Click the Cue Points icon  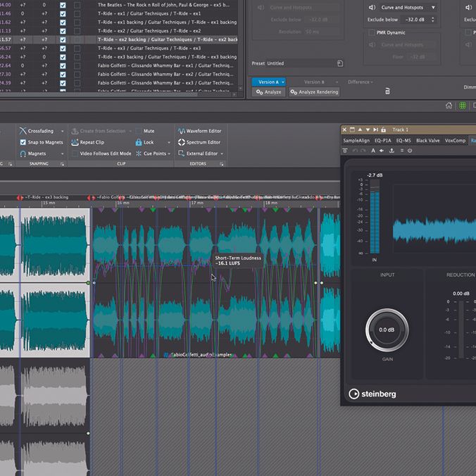pos(139,154)
